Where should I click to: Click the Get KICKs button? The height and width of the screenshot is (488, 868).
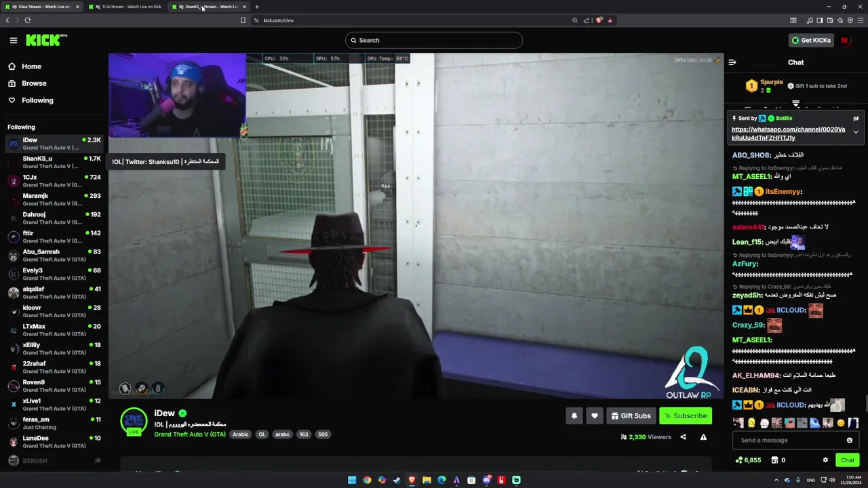click(810, 40)
